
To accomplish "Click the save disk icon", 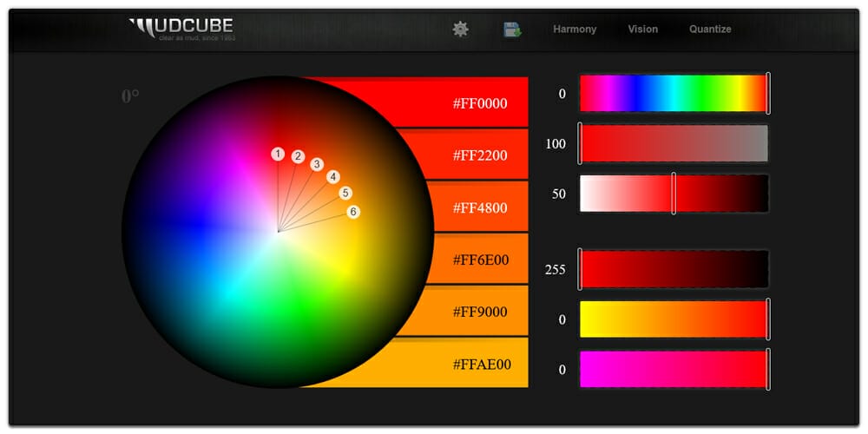I will (512, 30).
